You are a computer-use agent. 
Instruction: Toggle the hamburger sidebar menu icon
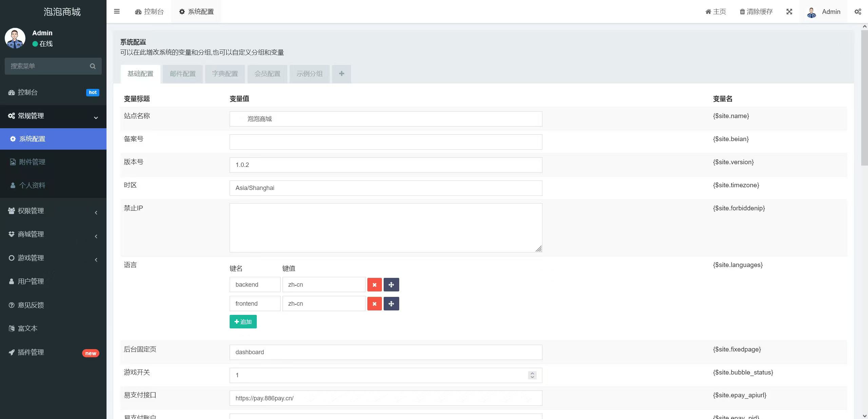(x=117, y=12)
